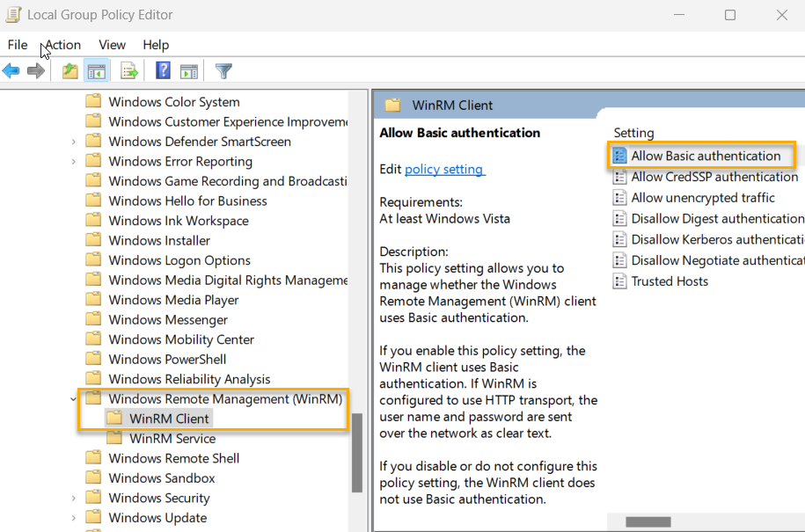805x532 pixels.
Task: Click the Up one level folder icon
Action: (69, 70)
